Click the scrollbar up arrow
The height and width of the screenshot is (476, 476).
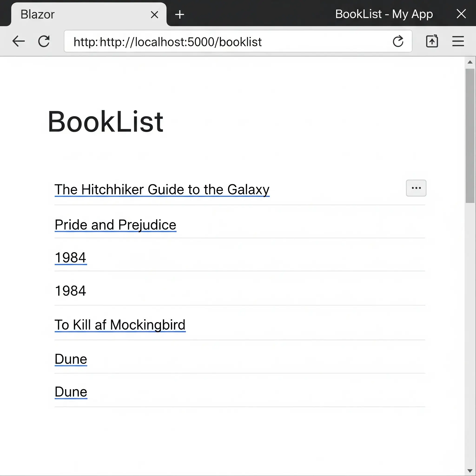470,62
